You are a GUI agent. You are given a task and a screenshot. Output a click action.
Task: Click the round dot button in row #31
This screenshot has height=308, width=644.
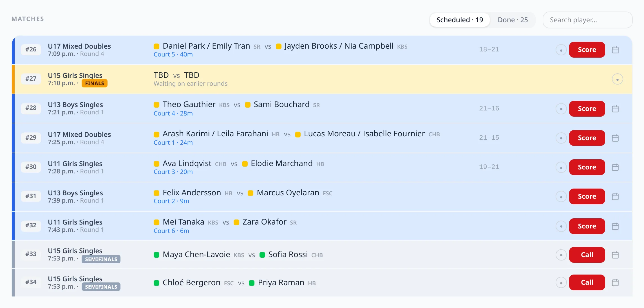561,197
